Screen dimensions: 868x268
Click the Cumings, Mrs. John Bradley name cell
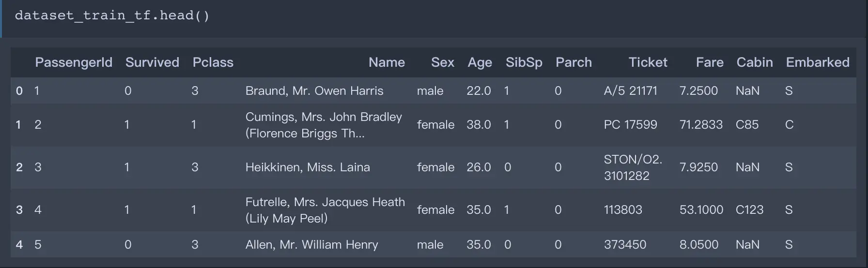pyautogui.click(x=324, y=125)
